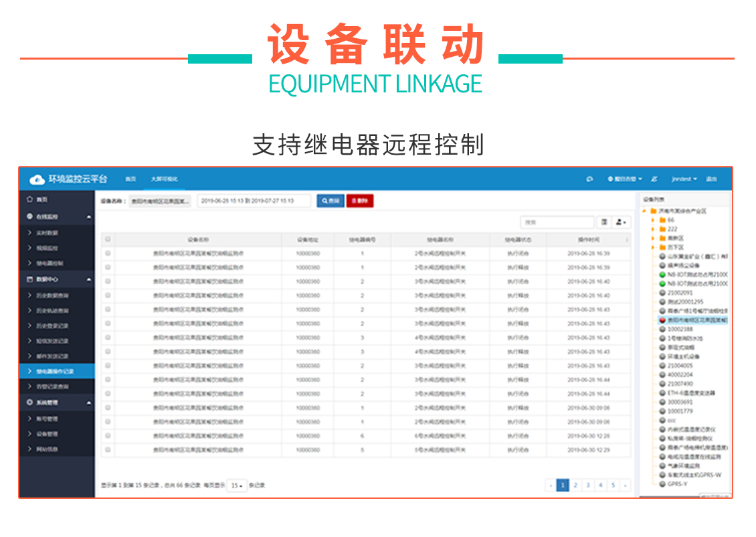
Task: Click the date range input field
Action: point(254,201)
